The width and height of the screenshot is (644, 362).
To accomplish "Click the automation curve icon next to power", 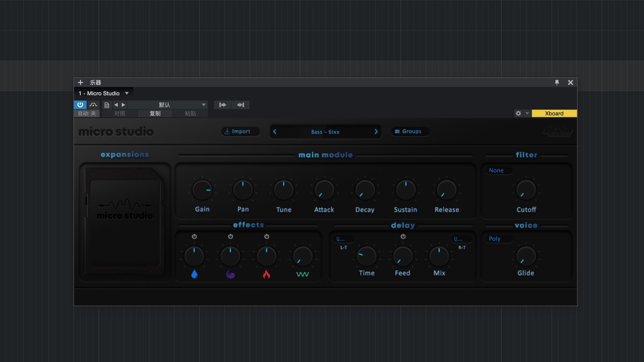I will [93, 105].
